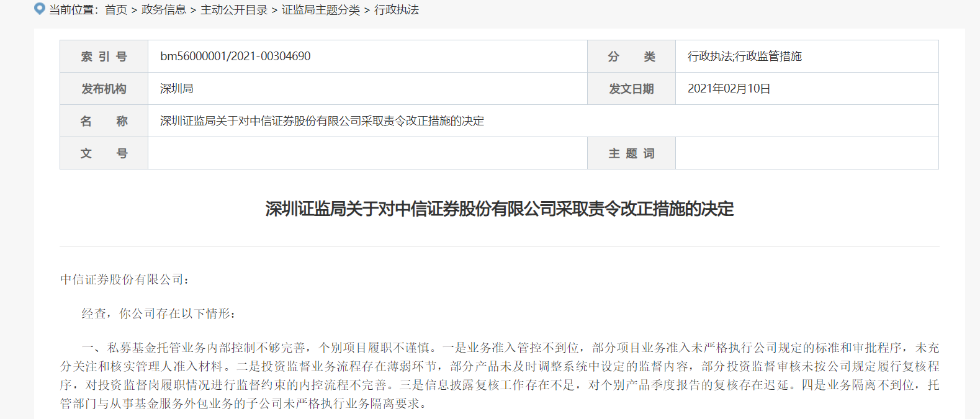Select the document name in table row
This screenshot has width=980, height=419.
322,121
